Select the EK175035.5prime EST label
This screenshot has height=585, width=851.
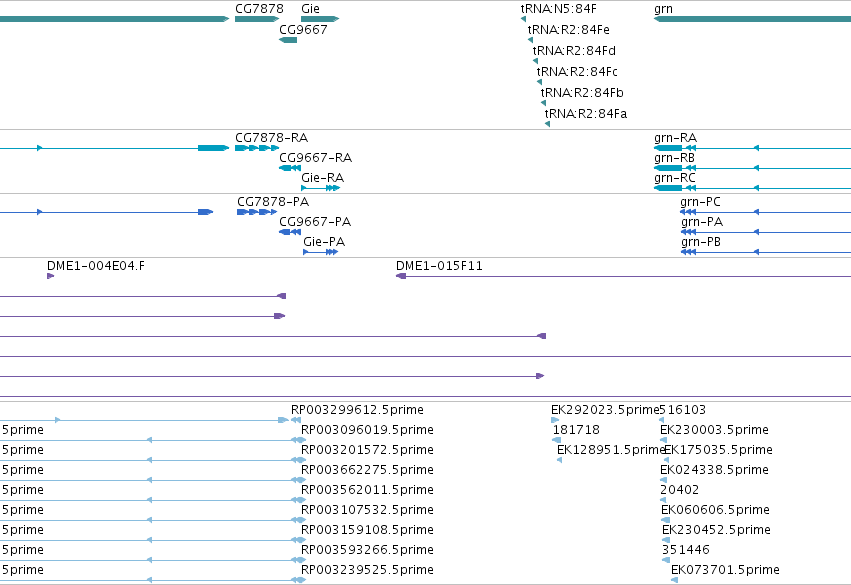tap(719, 450)
